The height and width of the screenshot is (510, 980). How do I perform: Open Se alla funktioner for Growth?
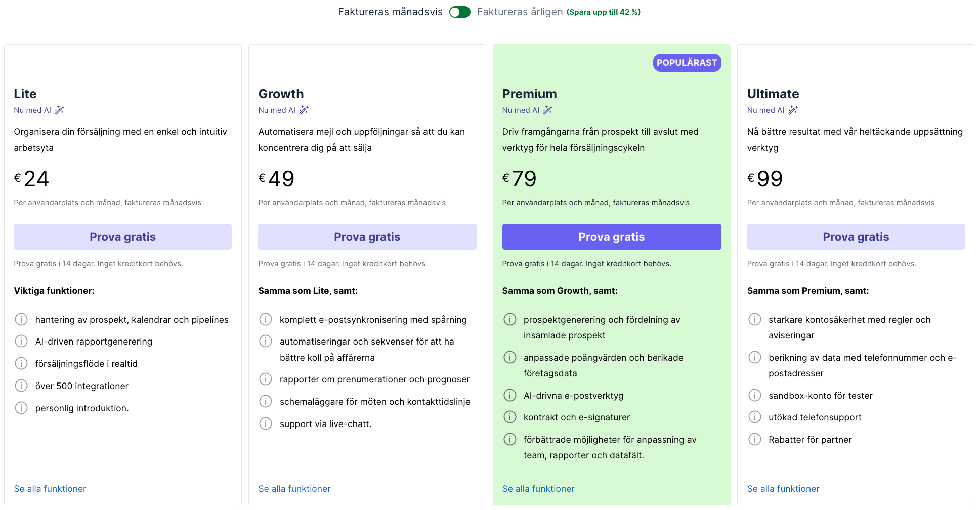[294, 489]
